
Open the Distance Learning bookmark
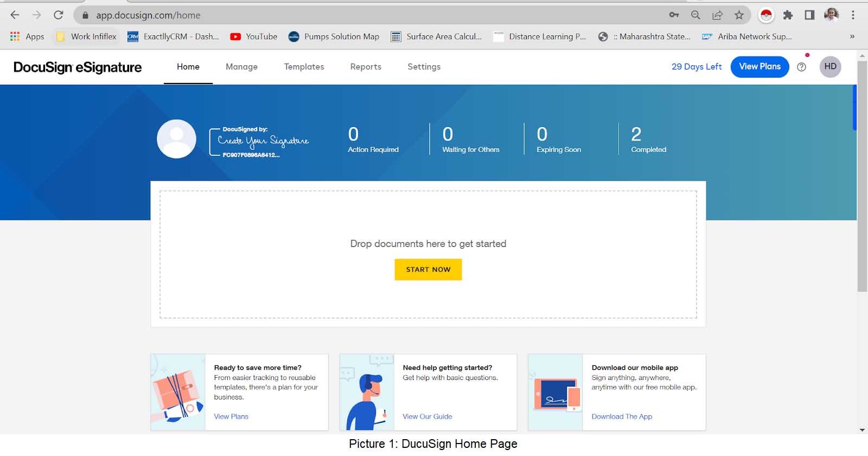[539, 36]
